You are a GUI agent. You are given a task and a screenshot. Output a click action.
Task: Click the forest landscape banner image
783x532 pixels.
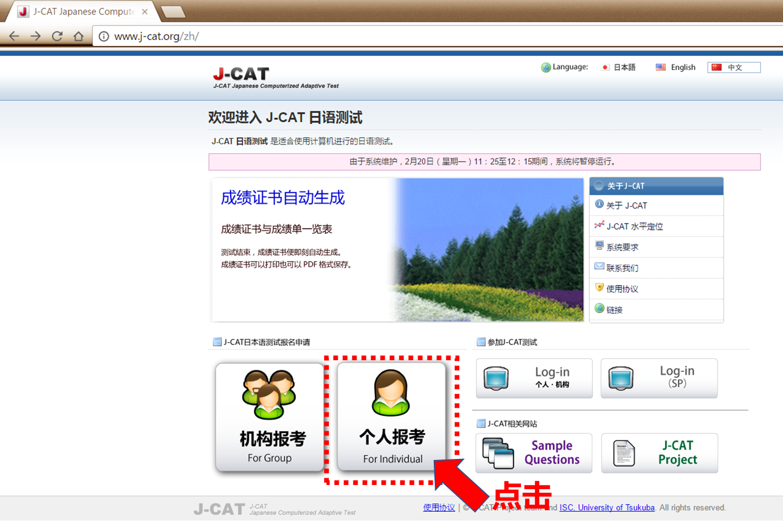pos(489,250)
